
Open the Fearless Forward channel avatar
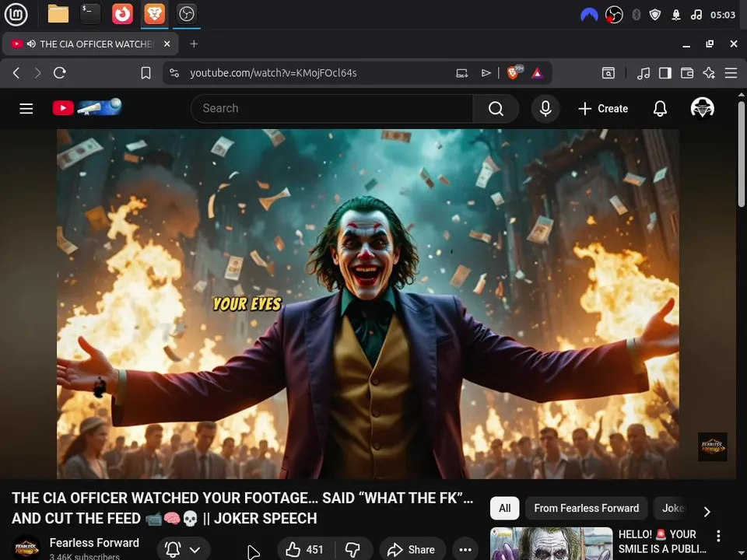click(26, 547)
